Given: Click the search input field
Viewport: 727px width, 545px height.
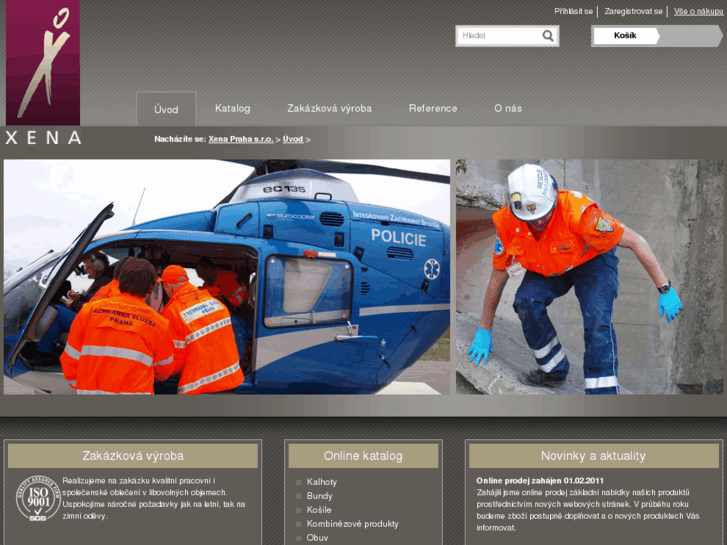Looking at the screenshot, I should (498, 36).
